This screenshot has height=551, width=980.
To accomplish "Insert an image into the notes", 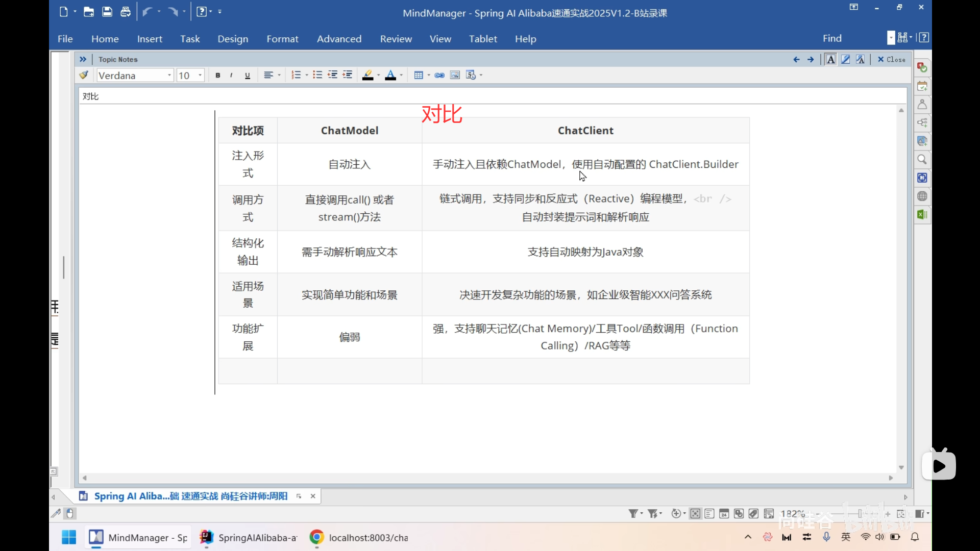I will pos(455,74).
